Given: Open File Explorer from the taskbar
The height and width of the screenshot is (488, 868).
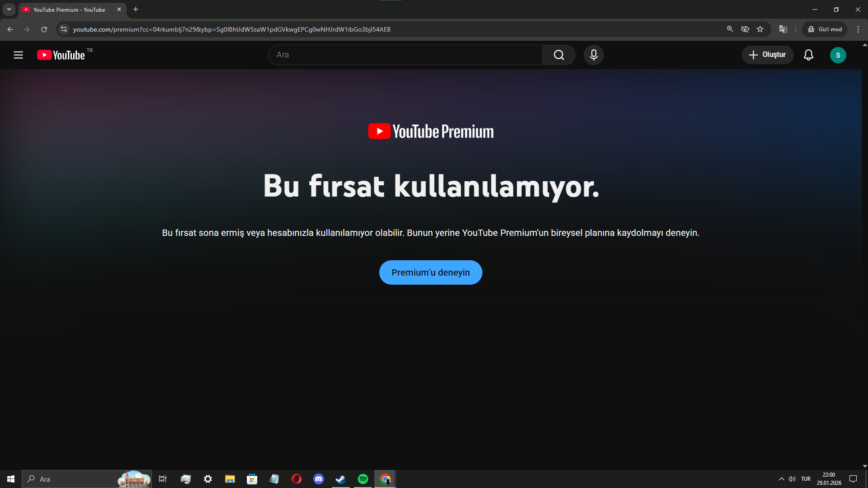Looking at the screenshot, I should click(230, 479).
